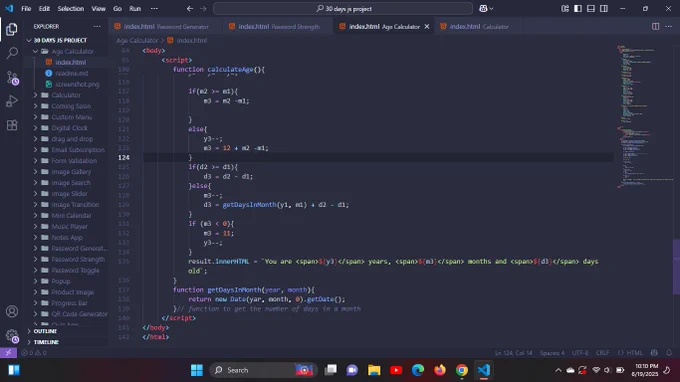Switch to index.html Password Strength tab

pos(278,26)
